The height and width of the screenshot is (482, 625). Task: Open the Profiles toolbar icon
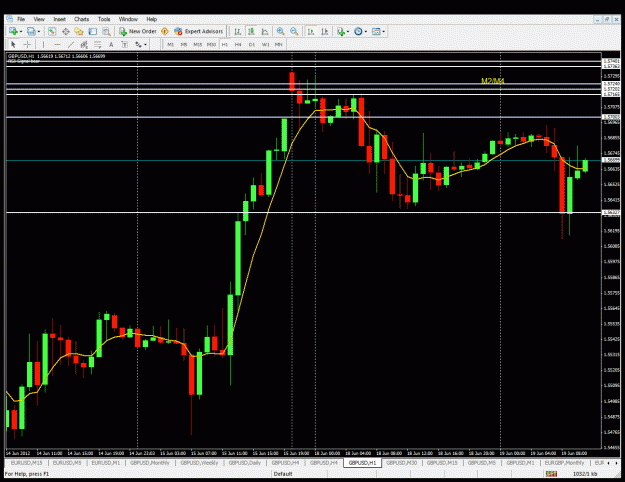(x=31, y=31)
